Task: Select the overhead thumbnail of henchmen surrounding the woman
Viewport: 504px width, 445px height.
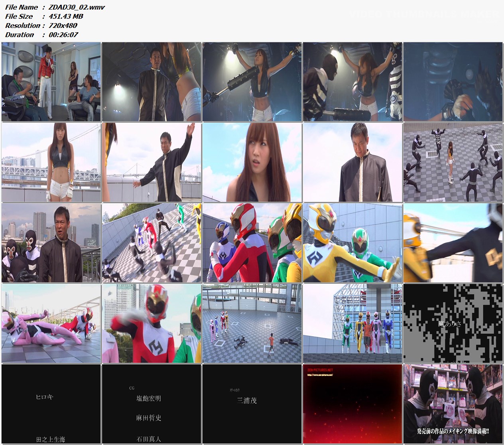Action: 453,162
